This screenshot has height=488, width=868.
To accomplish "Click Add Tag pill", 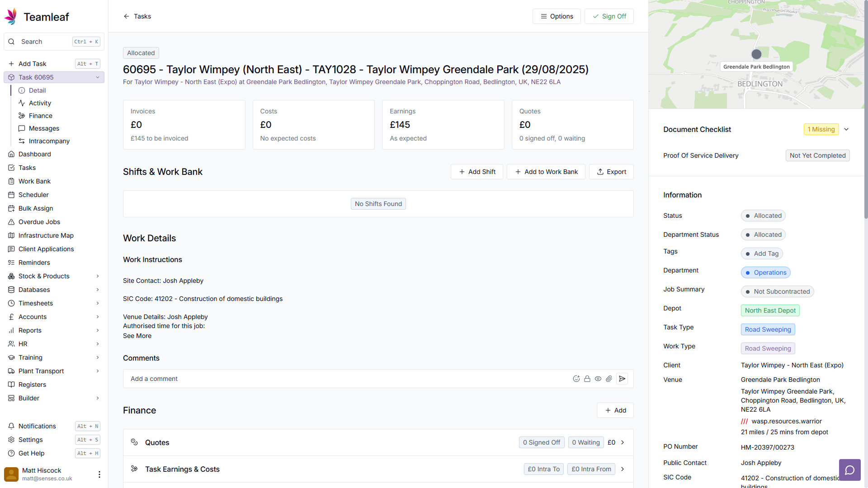I will pos(762,253).
